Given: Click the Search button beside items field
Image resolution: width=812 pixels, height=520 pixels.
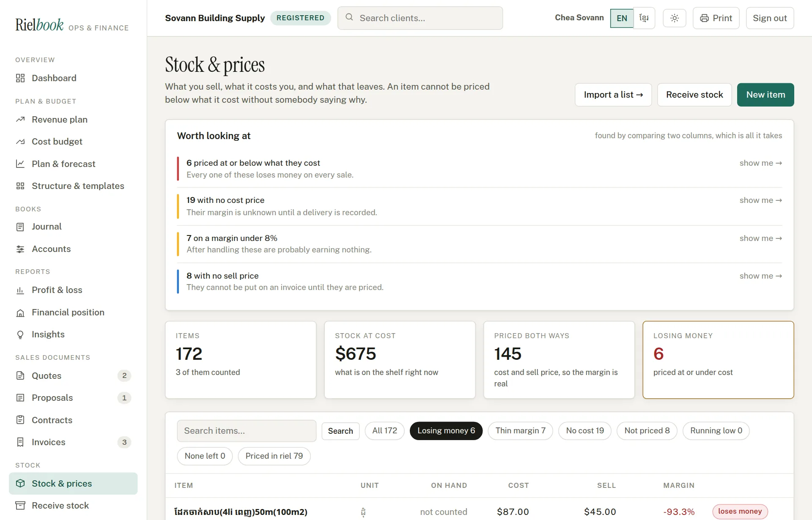Looking at the screenshot, I should coord(340,431).
